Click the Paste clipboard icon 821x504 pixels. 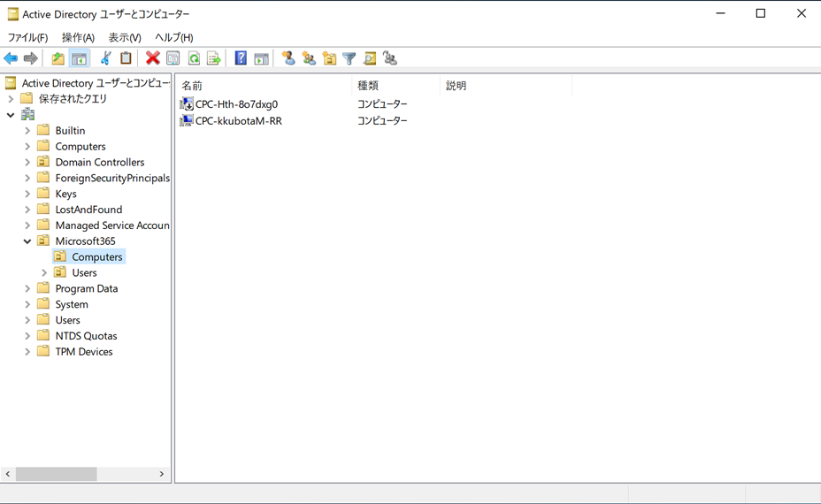(x=126, y=58)
